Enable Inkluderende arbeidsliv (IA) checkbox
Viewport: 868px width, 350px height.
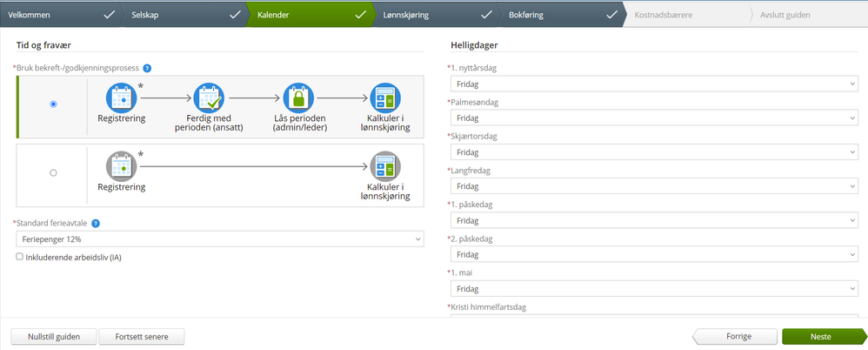(20, 257)
